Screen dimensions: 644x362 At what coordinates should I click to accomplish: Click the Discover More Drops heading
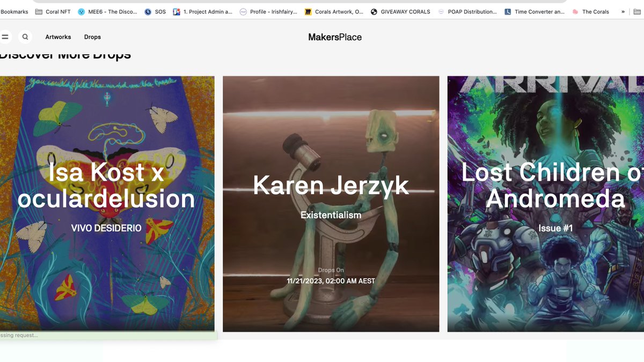65,55
